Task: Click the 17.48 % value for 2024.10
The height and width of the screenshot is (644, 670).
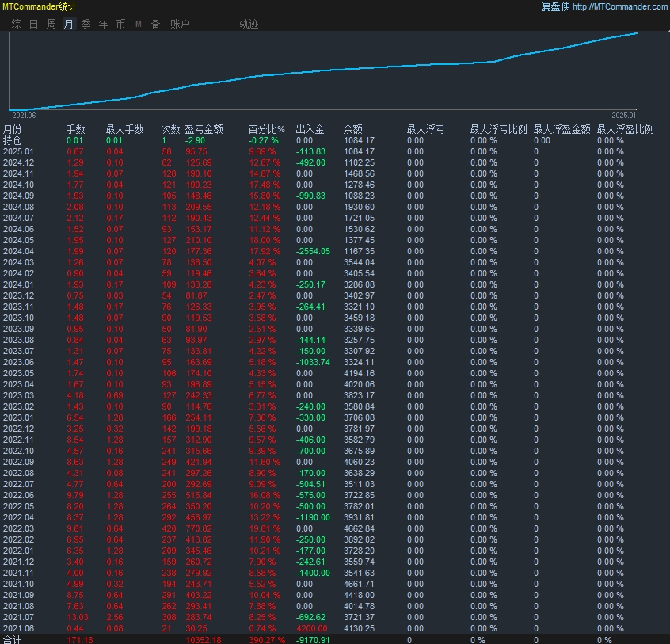Action: (x=265, y=185)
